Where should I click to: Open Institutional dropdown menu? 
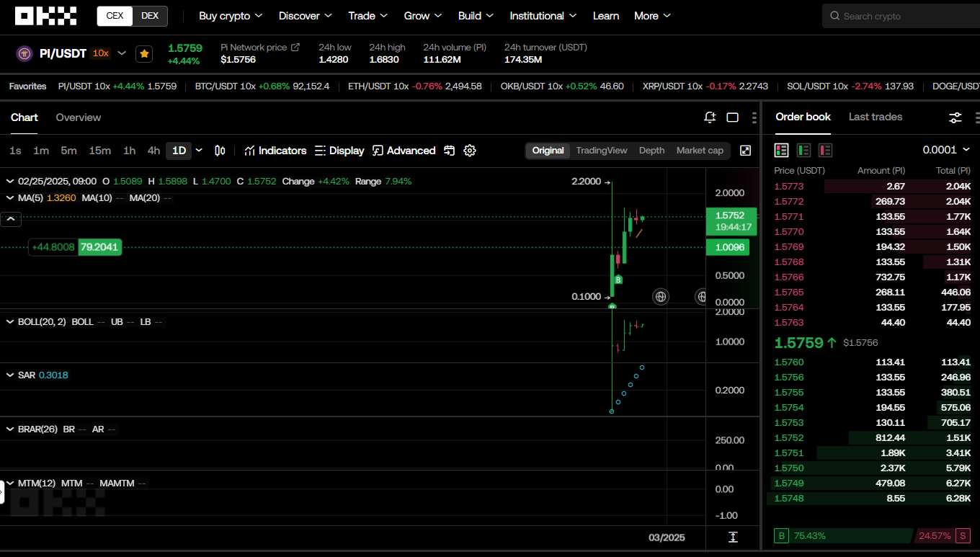click(543, 16)
